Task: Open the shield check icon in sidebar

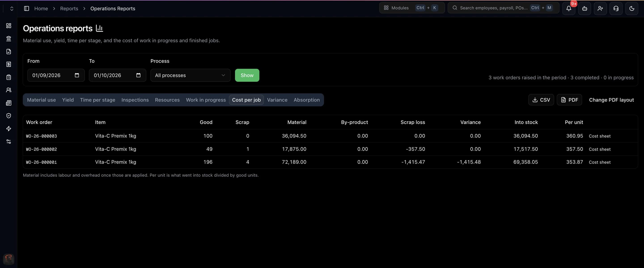Action: pyautogui.click(x=8, y=116)
